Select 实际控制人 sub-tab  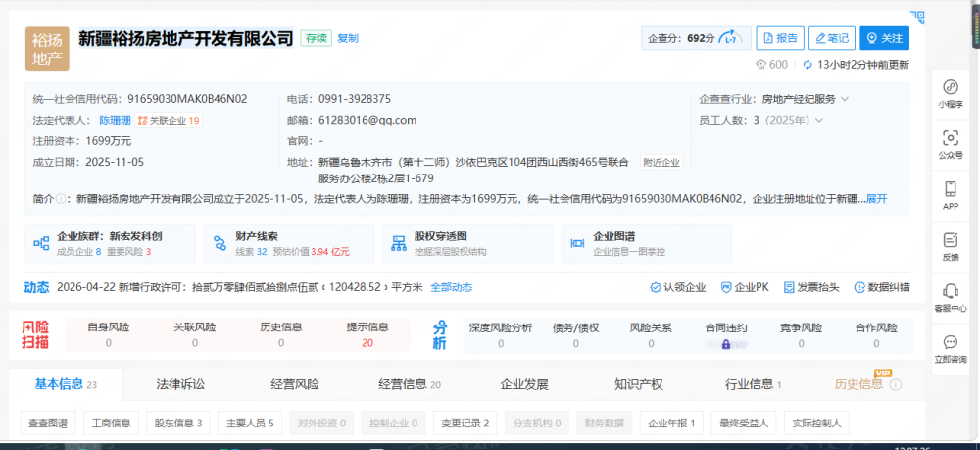pyautogui.click(x=816, y=424)
